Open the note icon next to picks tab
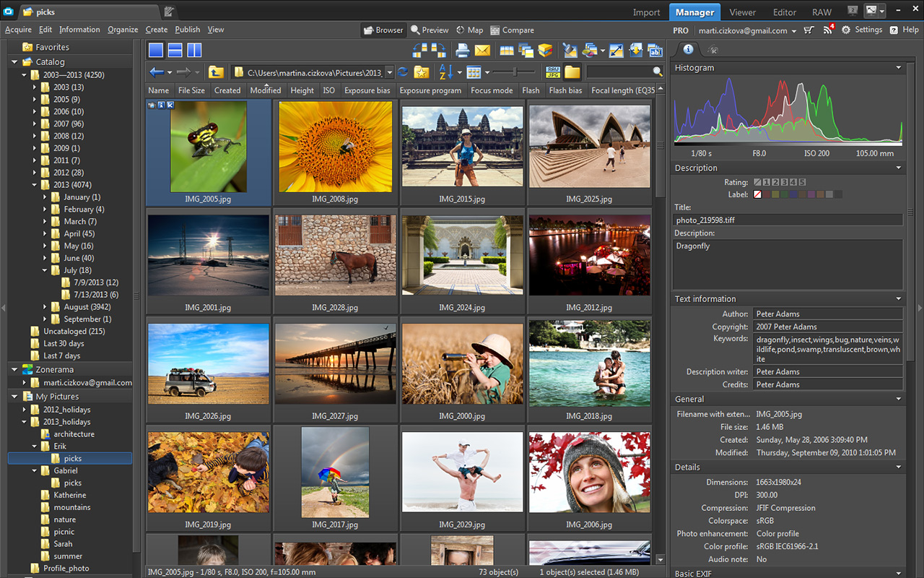Screen dimensions: 924x578 tap(169, 12)
